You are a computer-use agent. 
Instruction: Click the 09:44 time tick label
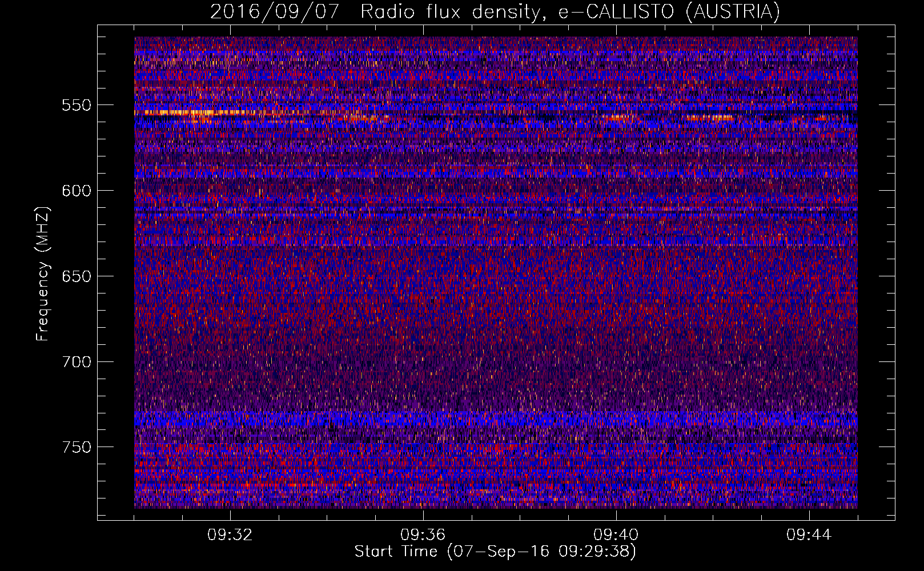(x=809, y=535)
